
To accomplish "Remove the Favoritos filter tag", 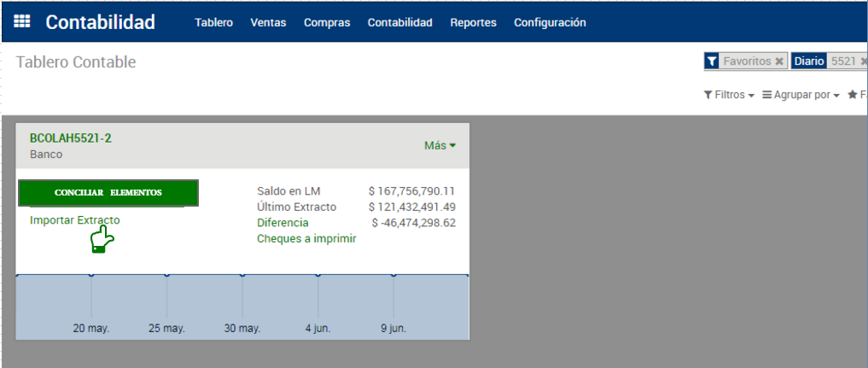I will point(778,61).
